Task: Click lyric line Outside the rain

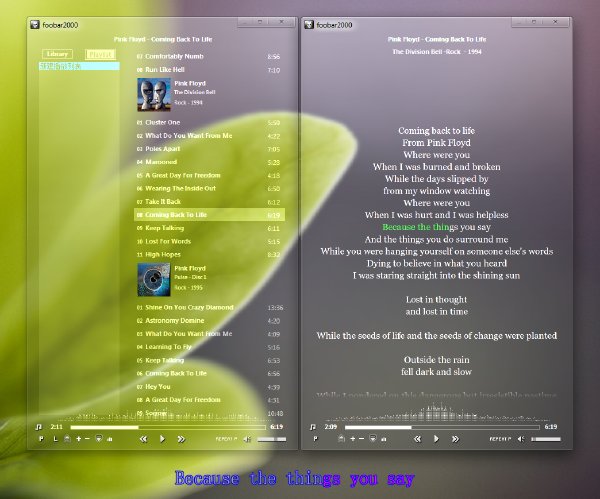Action: tap(436, 360)
